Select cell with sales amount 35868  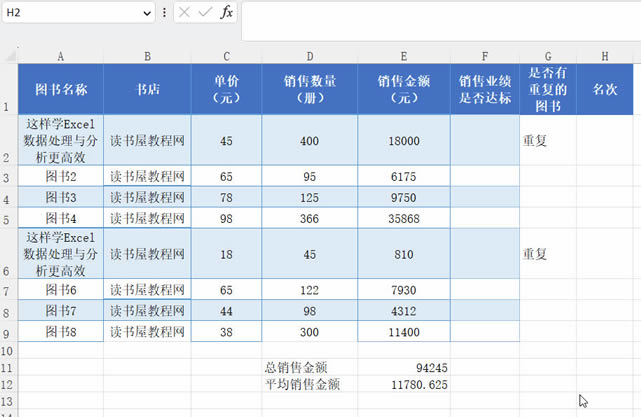tap(403, 218)
